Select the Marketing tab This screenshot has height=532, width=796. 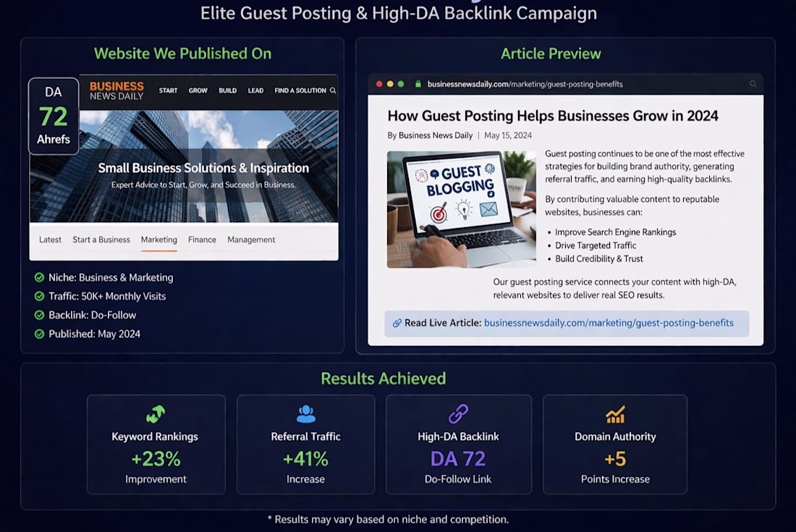coord(159,240)
